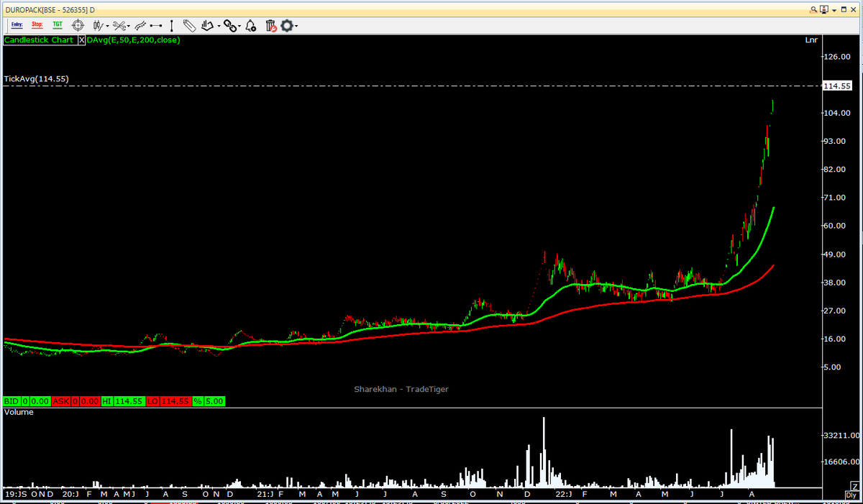Click the Candlestick Chart label
The width and height of the screenshot is (863, 504).
click(37, 40)
